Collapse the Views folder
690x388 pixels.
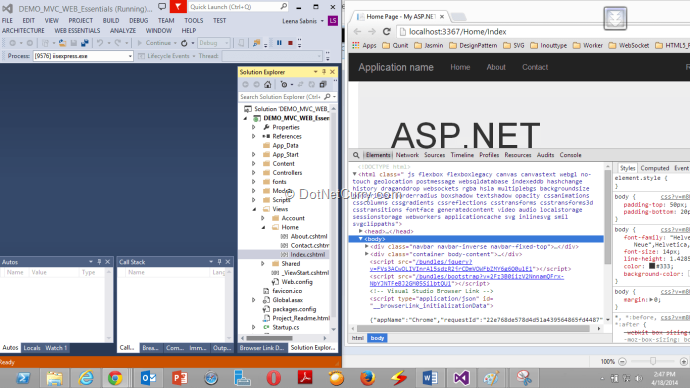click(x=254, y=209)
